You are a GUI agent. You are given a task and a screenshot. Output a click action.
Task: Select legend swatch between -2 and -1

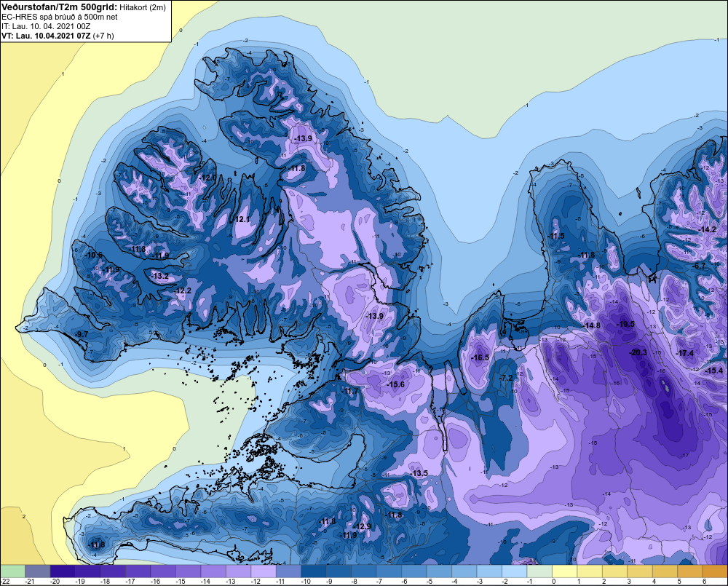pos(514,571)
